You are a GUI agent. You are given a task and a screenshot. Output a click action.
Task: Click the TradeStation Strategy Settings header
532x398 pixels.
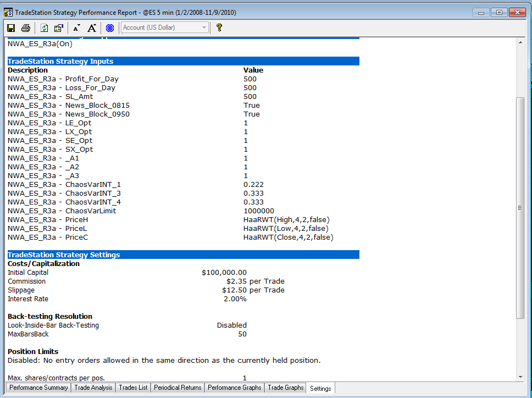(x=183, y=255)
